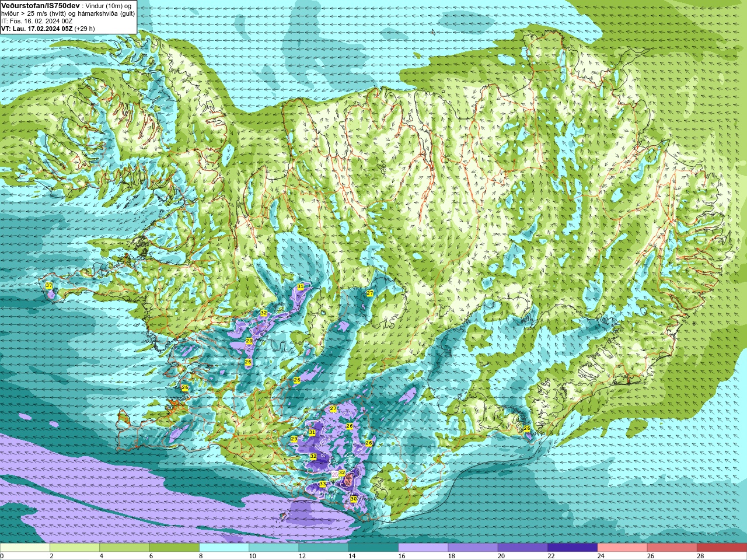The height and width of the screenshot is (560, 747).
Task: Select the 4–6 m/s green legend swatch
Action: click(124, 548)
